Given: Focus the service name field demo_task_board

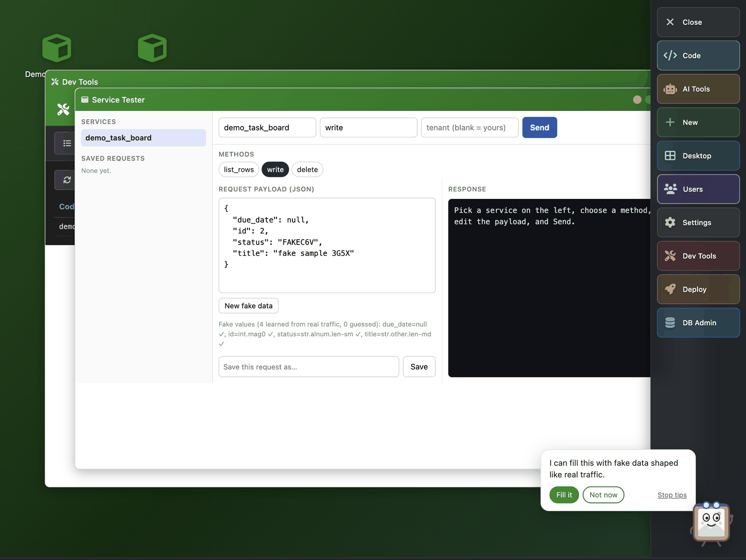Looking at the screenshot, I should tap(267, 128).
